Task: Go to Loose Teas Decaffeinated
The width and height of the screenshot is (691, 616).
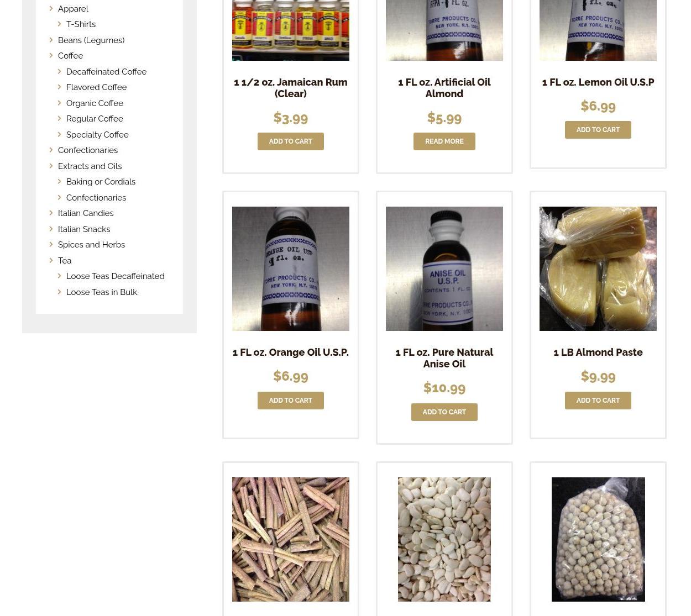Action: (x=115, y=276)
